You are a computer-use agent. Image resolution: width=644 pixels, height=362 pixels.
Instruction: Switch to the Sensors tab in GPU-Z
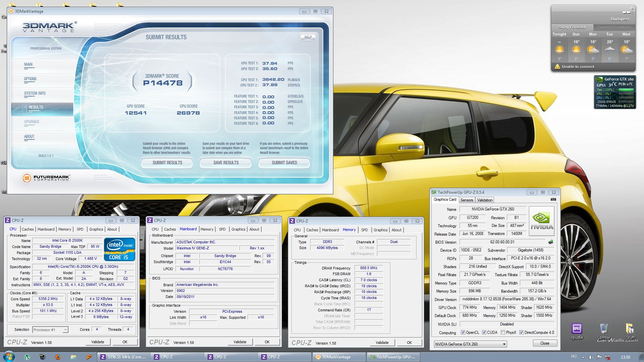tap(467, 200)
